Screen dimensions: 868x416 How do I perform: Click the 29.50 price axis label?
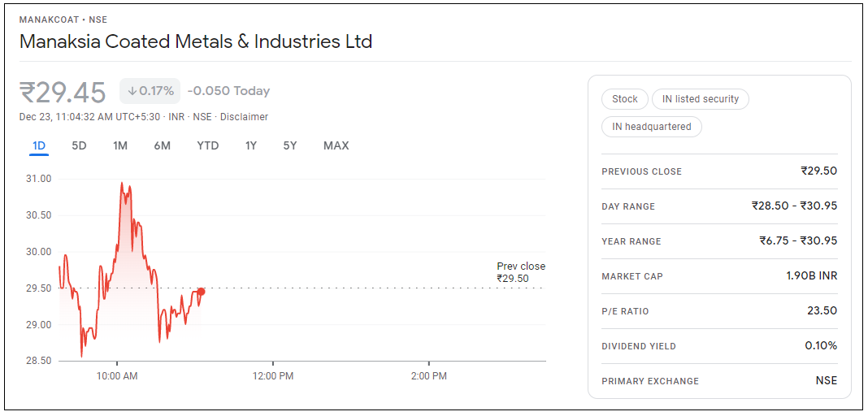39,288
